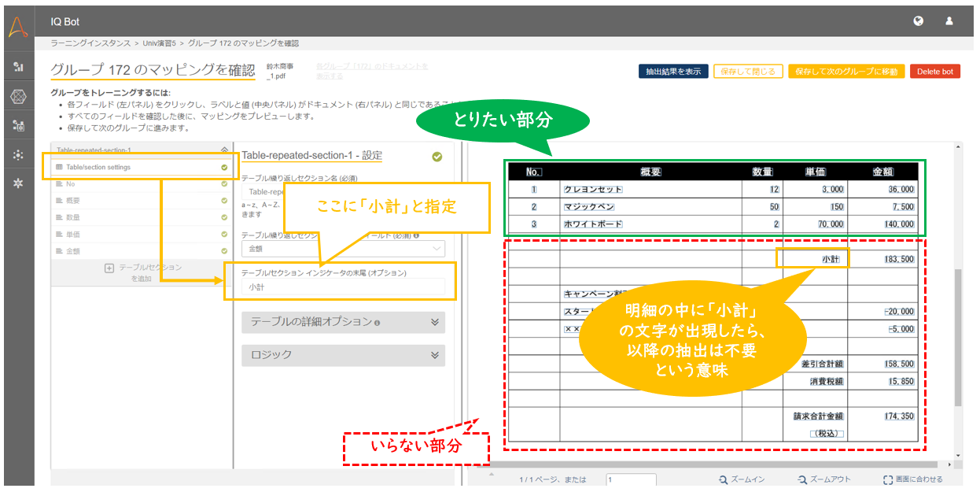Click the fit-to-screen brackets icon
The height and width of the screenshot is (492, 980).
tap(887, 479)
